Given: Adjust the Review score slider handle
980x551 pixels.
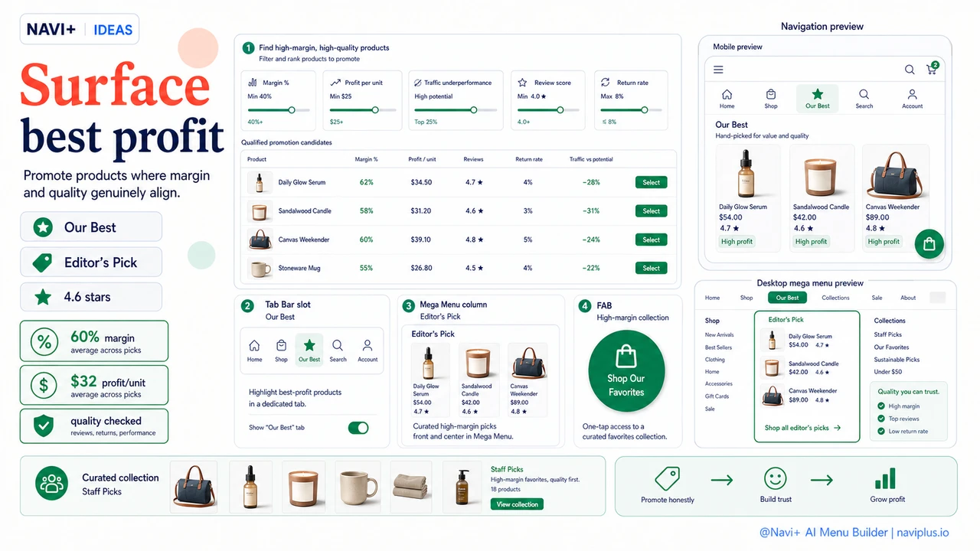Looking at the screenshot, I should [560, 110].
